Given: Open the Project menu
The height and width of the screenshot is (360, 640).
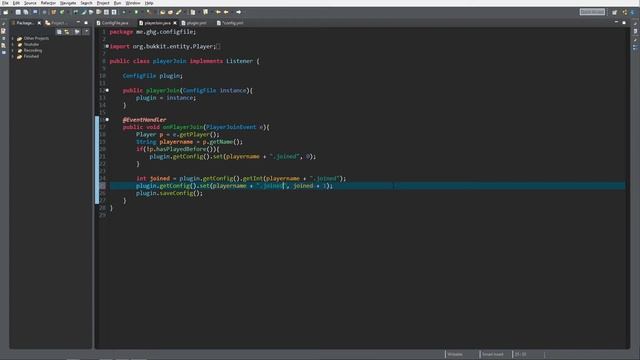Looking at the screenshot, I should 103,3.
